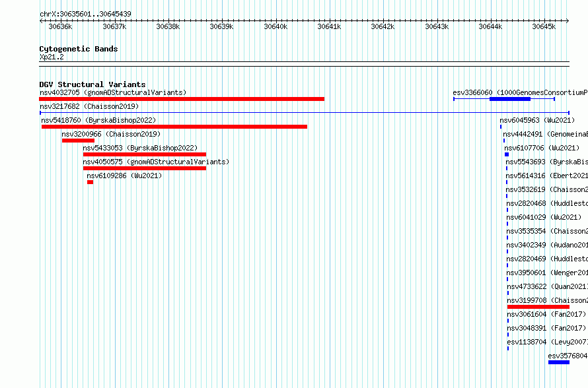Click the 30643k ruler label
The height and width of the screenshot is (388, 588).
click(x=437, y=26)
